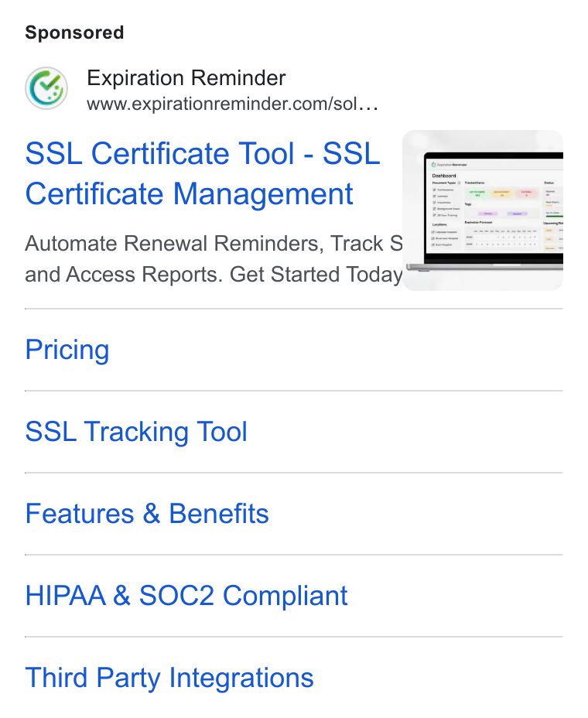
Task: Click the truncated URL ellipsis
Action: pos(368,105)
